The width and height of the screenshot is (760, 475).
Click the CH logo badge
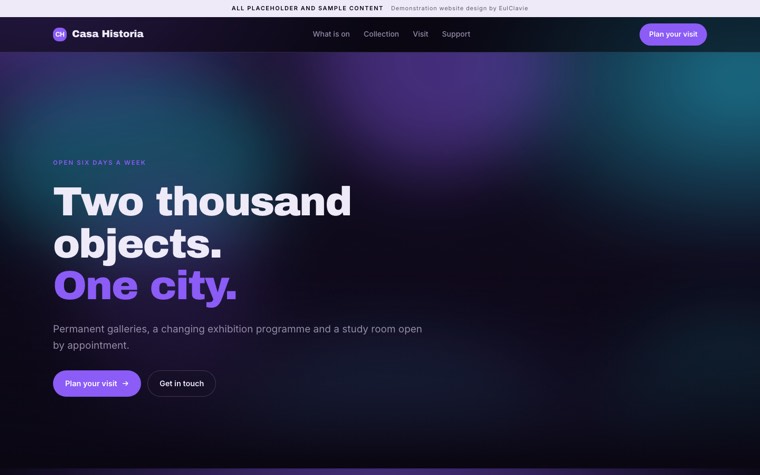60,34
